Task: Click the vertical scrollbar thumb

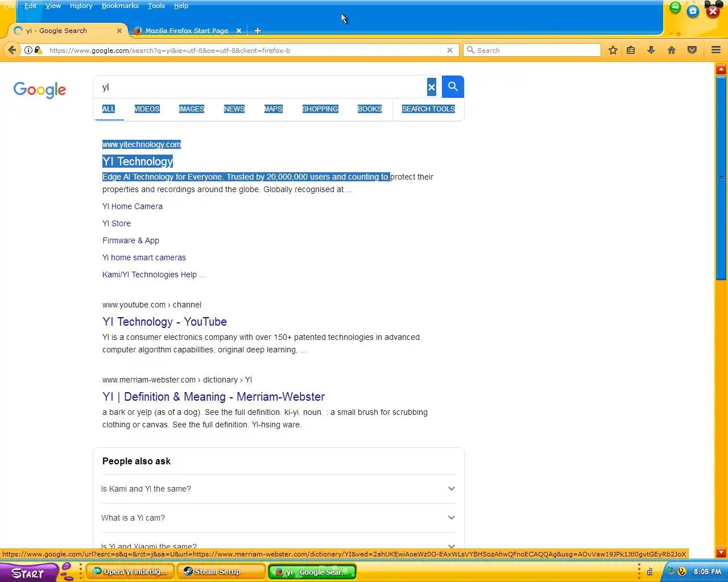Action: pyautogui.click(x=721, y=178)
